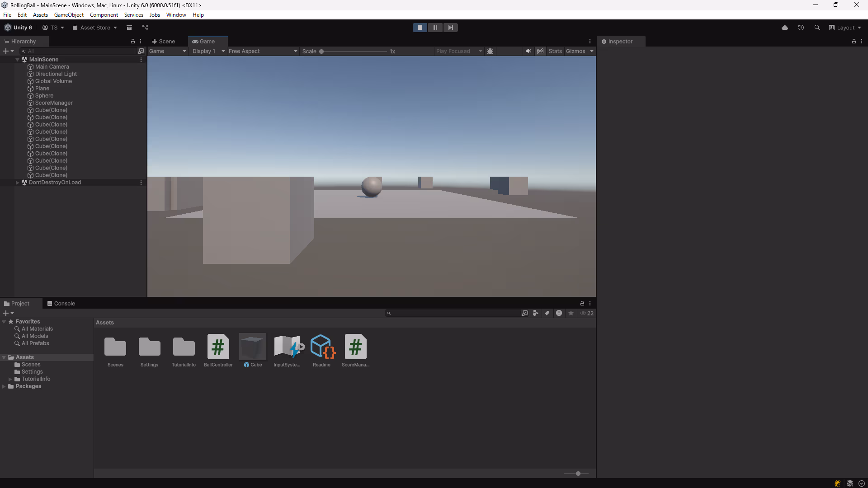Click the toolbar Search magnifier icon

point(817,28)
